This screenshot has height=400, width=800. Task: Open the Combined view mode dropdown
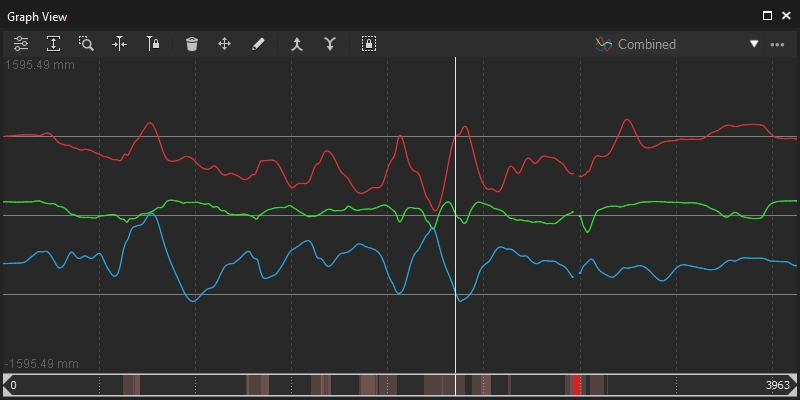pos(678,44)
